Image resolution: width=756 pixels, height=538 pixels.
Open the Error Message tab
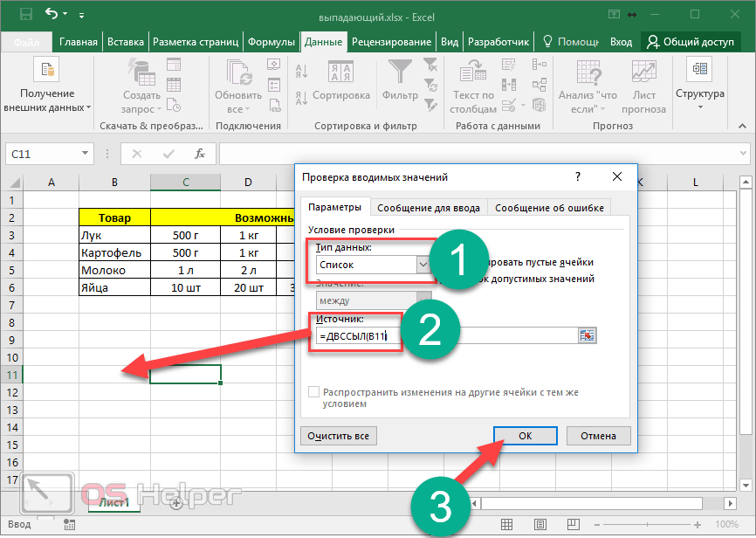click(548, 207)
